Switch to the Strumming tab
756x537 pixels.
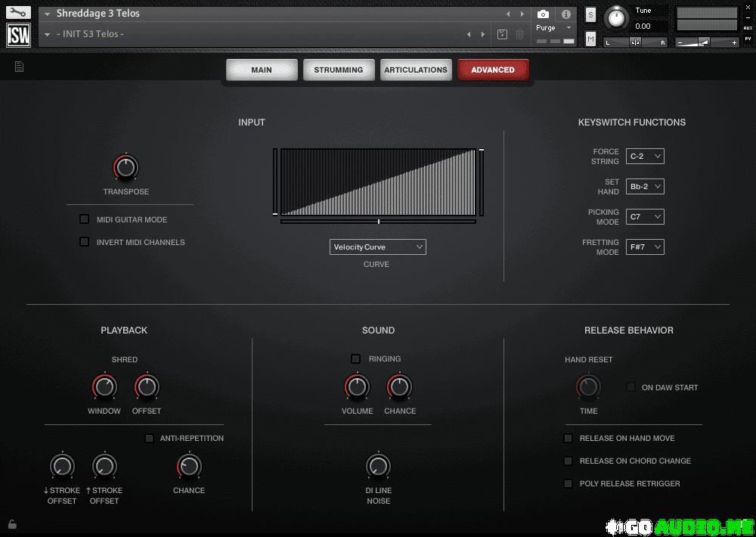(339, 70)
